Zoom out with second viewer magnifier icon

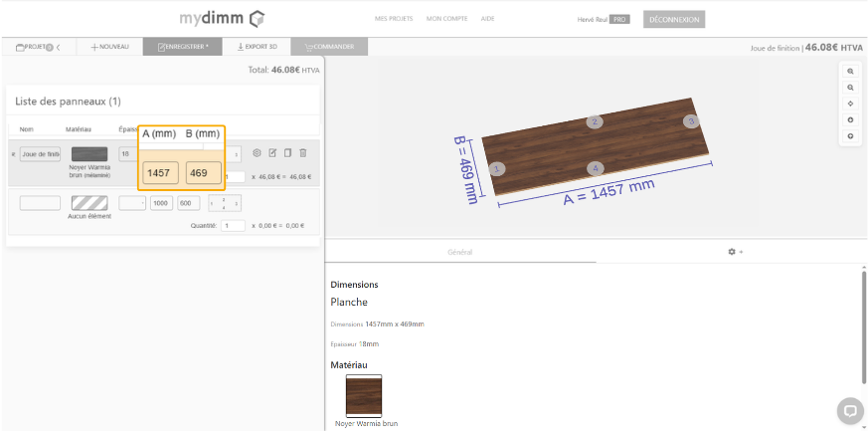point(850,88)
